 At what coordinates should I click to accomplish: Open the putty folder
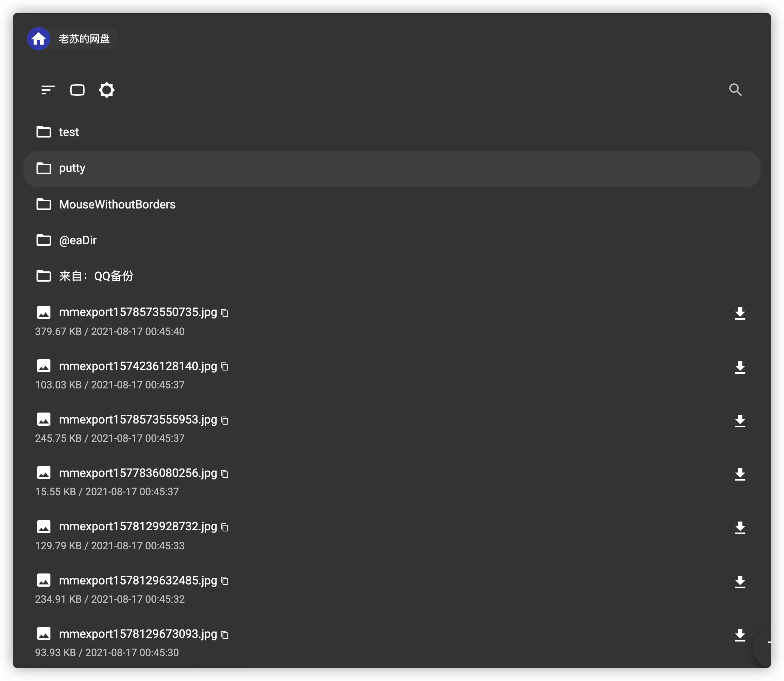(72, 168)
